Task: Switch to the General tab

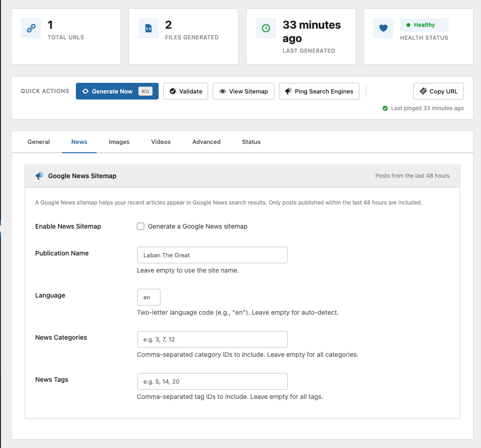Action: click(39, 142)
